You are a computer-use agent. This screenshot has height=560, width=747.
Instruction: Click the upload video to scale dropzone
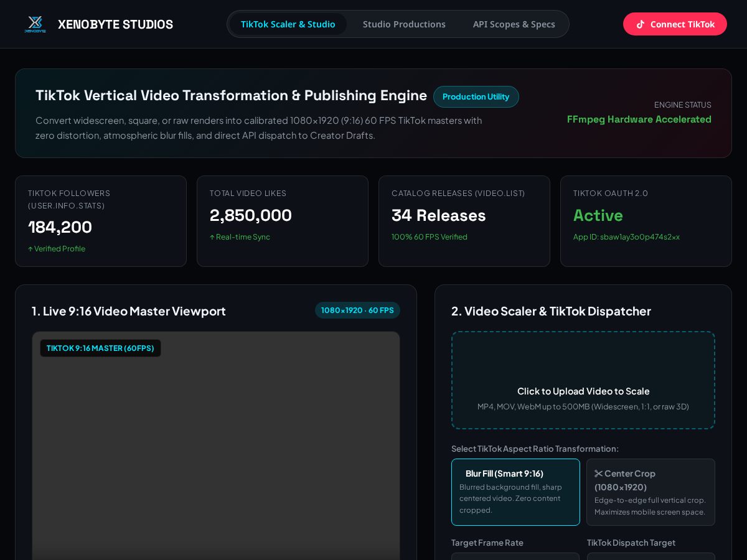tap(583, 380)
